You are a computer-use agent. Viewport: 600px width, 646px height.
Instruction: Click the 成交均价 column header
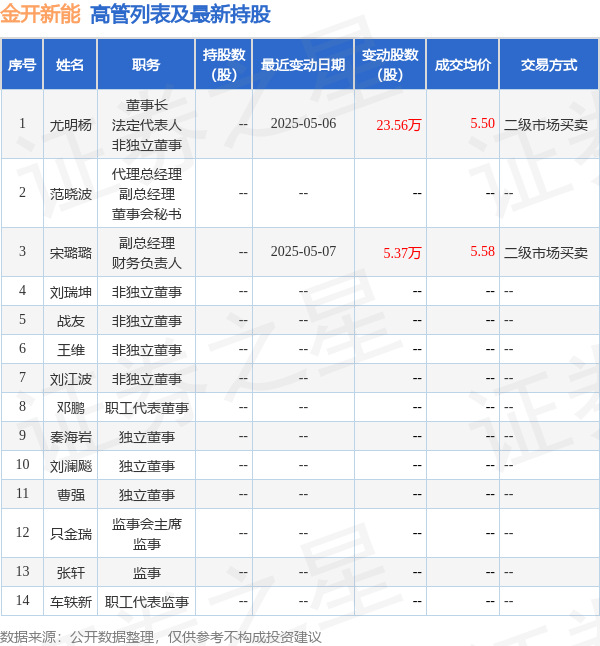[462, 65]
